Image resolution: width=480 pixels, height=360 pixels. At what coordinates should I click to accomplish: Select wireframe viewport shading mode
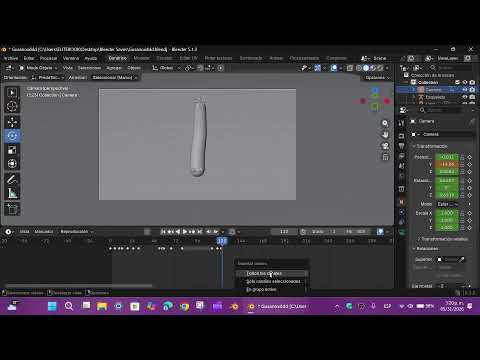point(359,68)
